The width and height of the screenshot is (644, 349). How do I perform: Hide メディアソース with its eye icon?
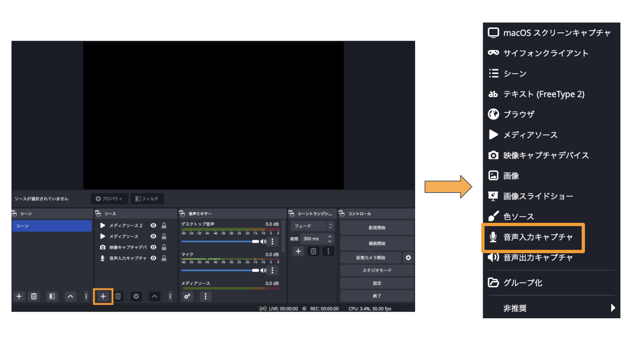(153, 236)
